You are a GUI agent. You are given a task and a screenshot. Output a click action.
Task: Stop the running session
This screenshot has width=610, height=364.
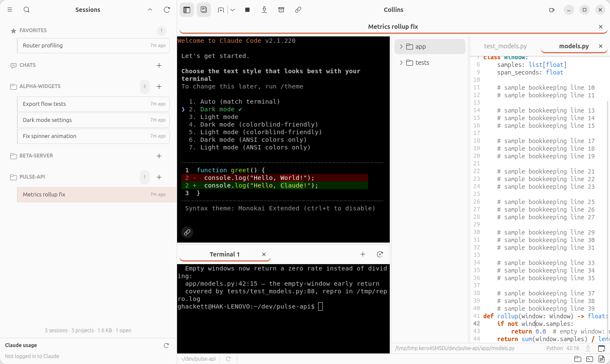point(247,10)
